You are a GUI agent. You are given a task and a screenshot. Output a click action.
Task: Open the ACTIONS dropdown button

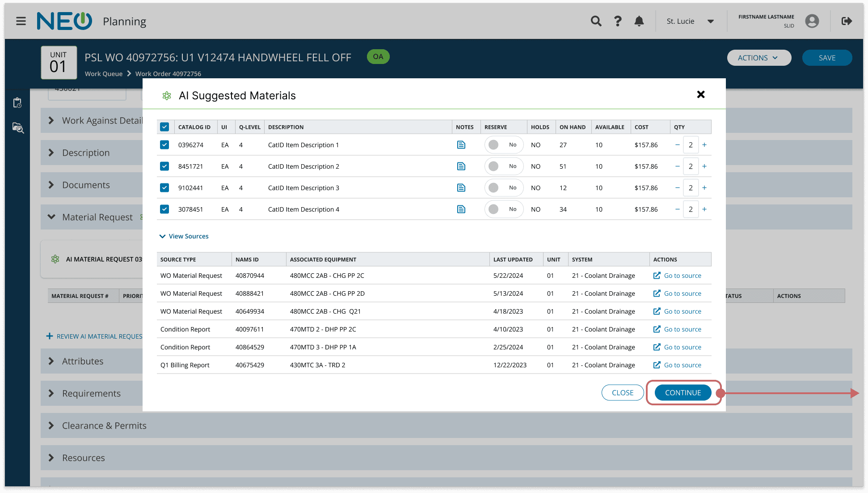(758, 58)
